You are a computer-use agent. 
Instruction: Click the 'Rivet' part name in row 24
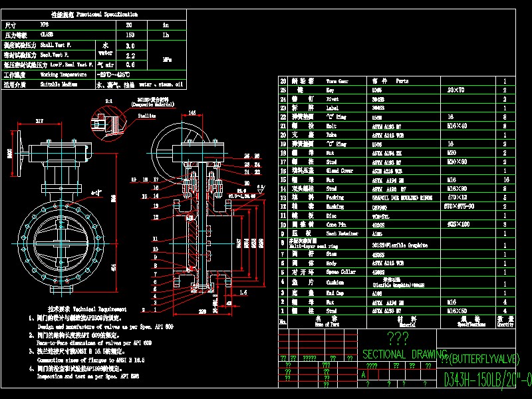332,99
